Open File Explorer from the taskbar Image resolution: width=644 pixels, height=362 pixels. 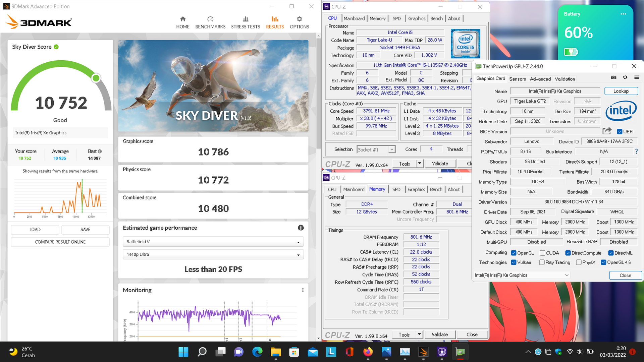coord(276,352)
